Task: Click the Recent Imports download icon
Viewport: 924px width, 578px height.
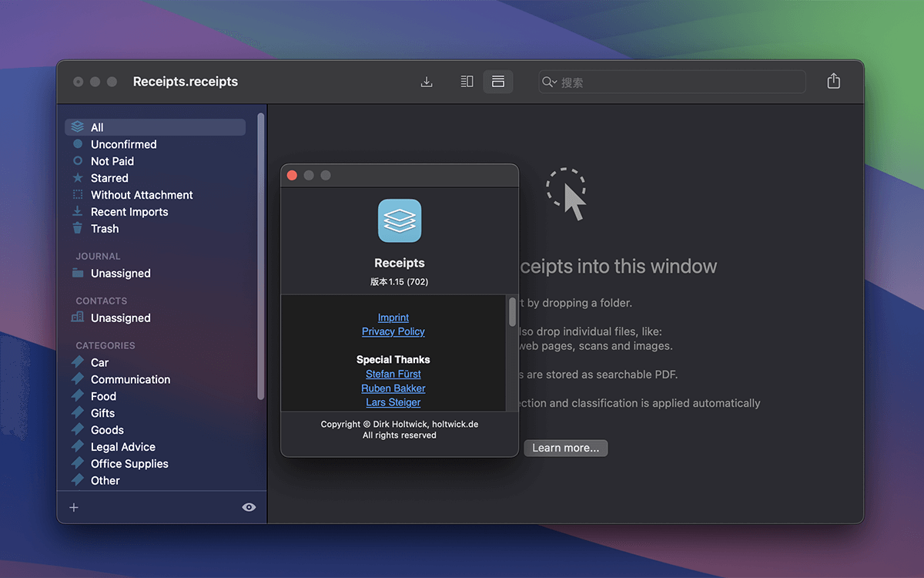Action: click(78, 212)
